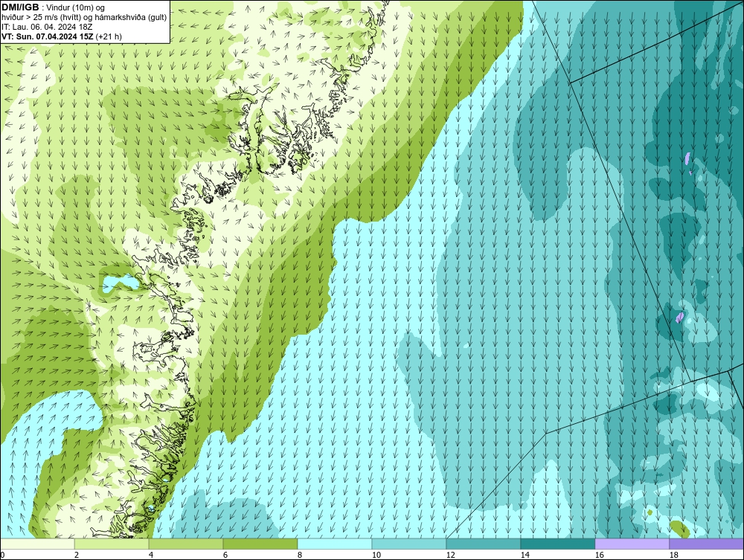Click the 14–16 m/s dark teal swatch
Screen dimensions: 744x560
557,544
